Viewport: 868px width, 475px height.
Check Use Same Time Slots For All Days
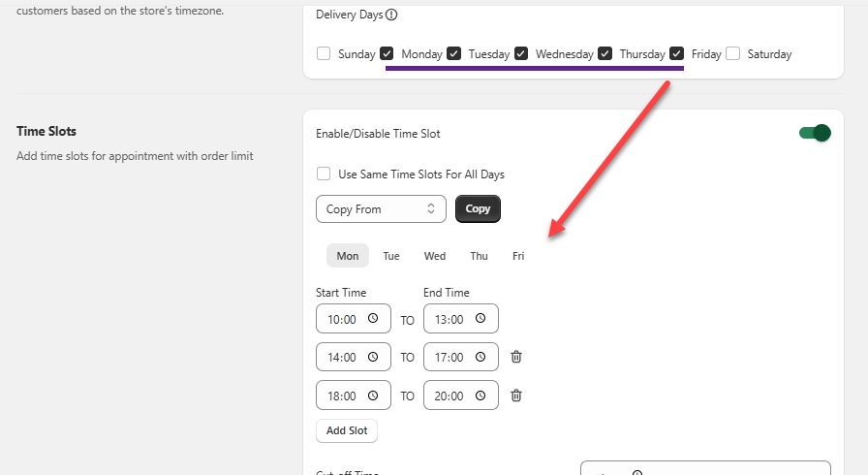click(x=324, y=174)
